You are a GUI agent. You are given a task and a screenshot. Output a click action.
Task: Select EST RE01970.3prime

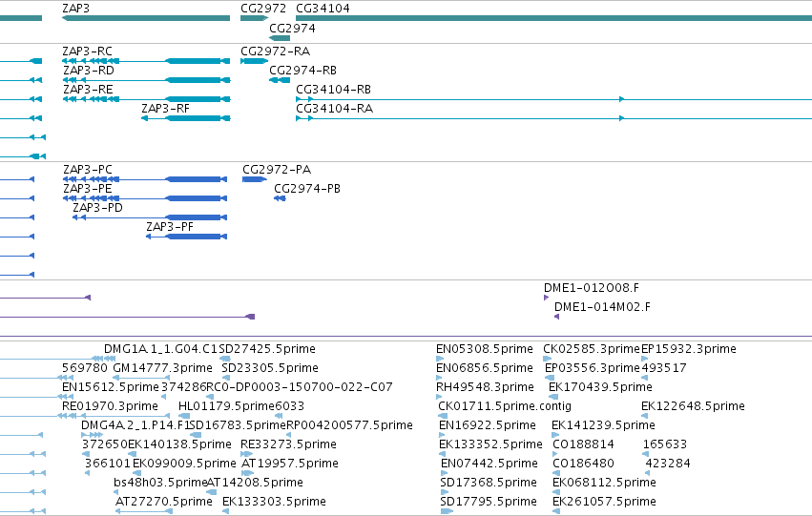110,406
